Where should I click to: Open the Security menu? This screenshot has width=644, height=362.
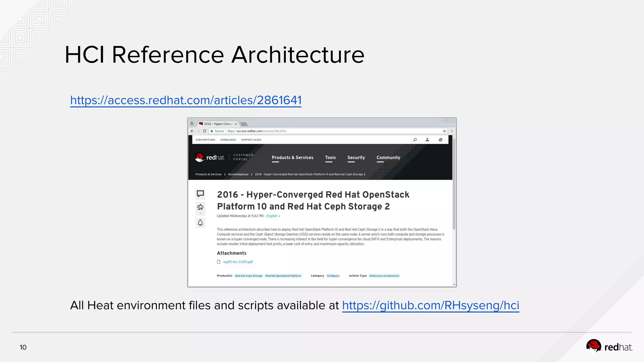(x=356, y=158)
